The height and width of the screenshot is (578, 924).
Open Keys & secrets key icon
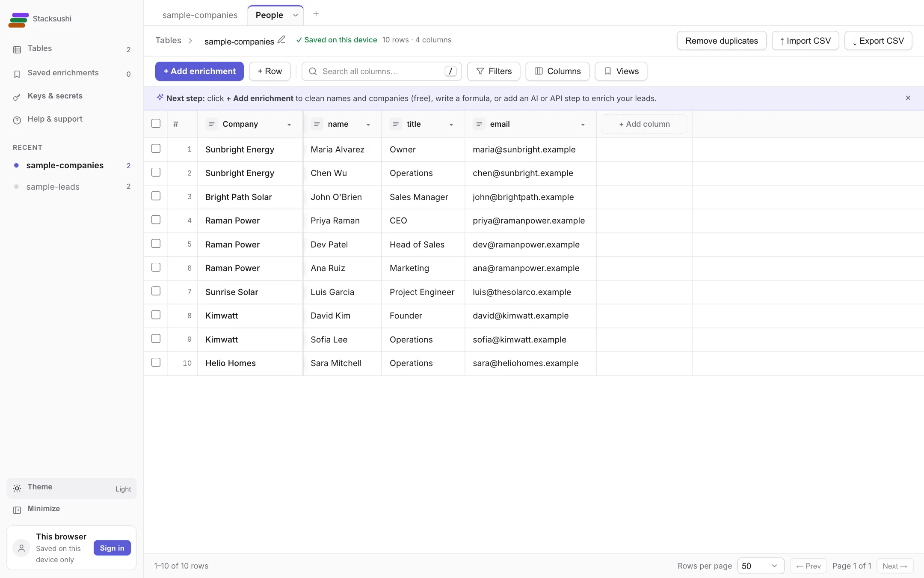[x=17, y=97]
